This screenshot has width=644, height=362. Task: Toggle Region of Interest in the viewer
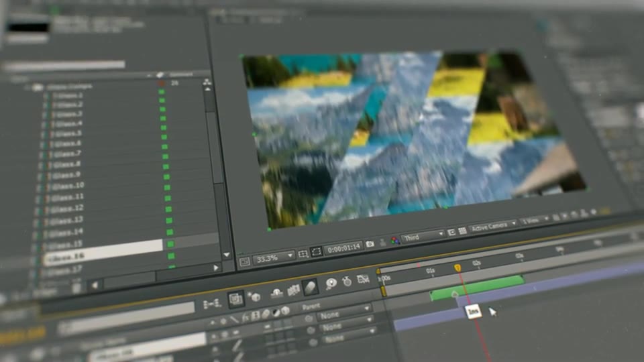[x=316, y=252]
